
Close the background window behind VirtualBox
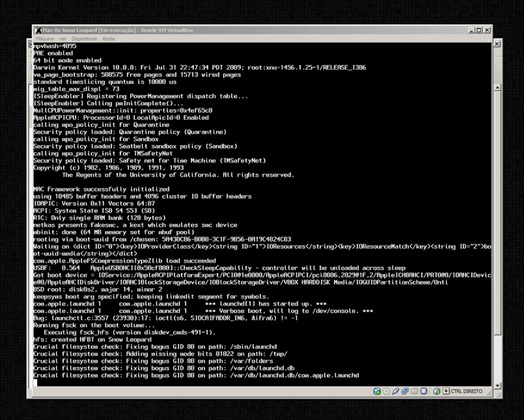(497, 44)
